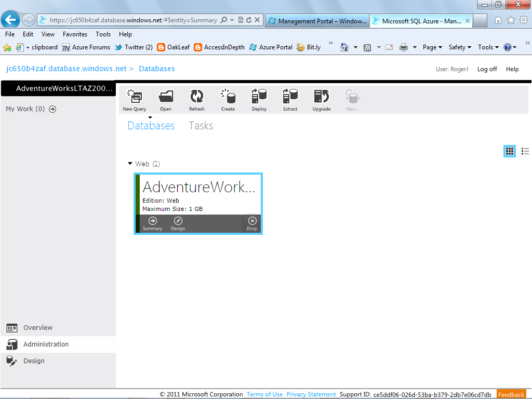Close the Microsoft SQL Azure tab

(x=468, y=21)
